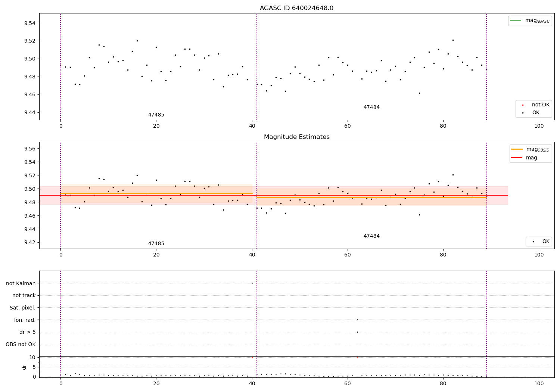This screenshot has width=560, height=392.
Task: Click the 'dr' y-axis label
Action: pos(24,367)
